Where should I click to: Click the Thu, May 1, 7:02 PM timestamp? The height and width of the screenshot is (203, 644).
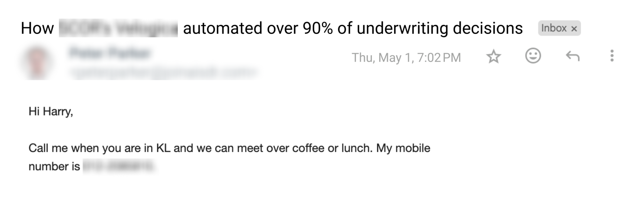406,57
